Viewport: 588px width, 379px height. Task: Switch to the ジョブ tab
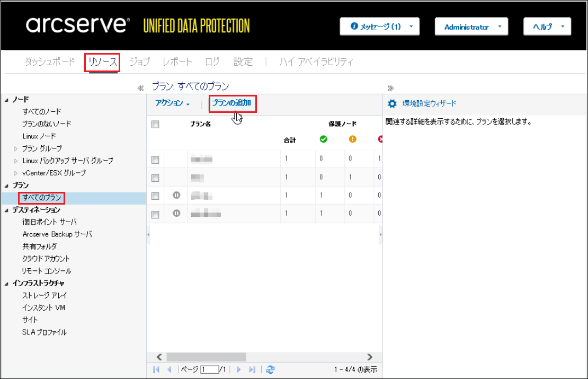(x=139, y=62)
